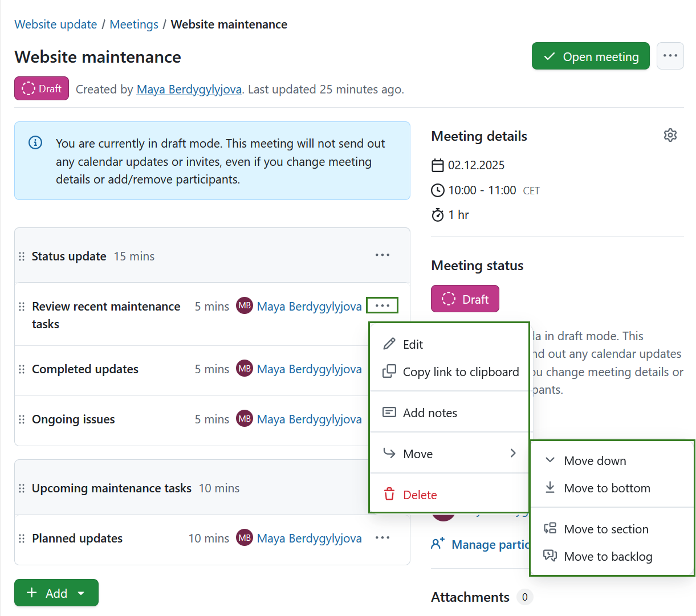Click the pencil icon beside Edit
Viewport: 696px width, 616px height.
point(389,344)
